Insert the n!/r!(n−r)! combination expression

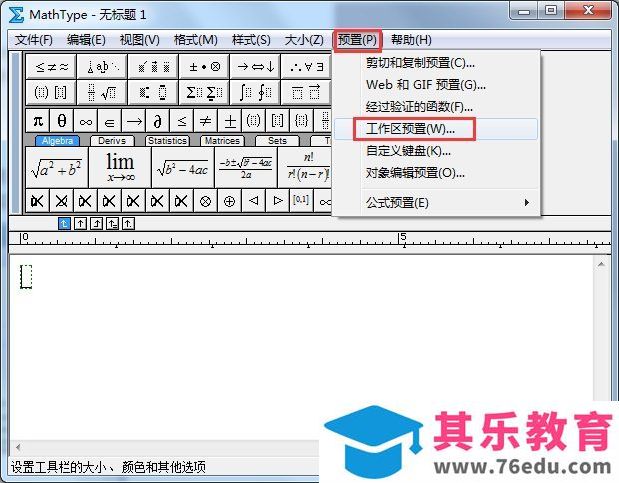pyautogui.click(x=305, y=167)
